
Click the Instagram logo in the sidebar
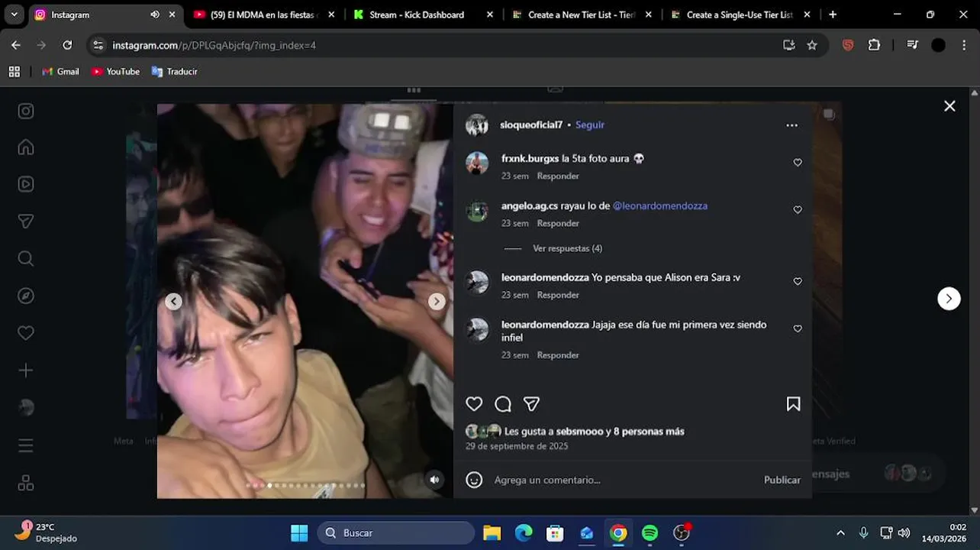(x=26, y=111)
